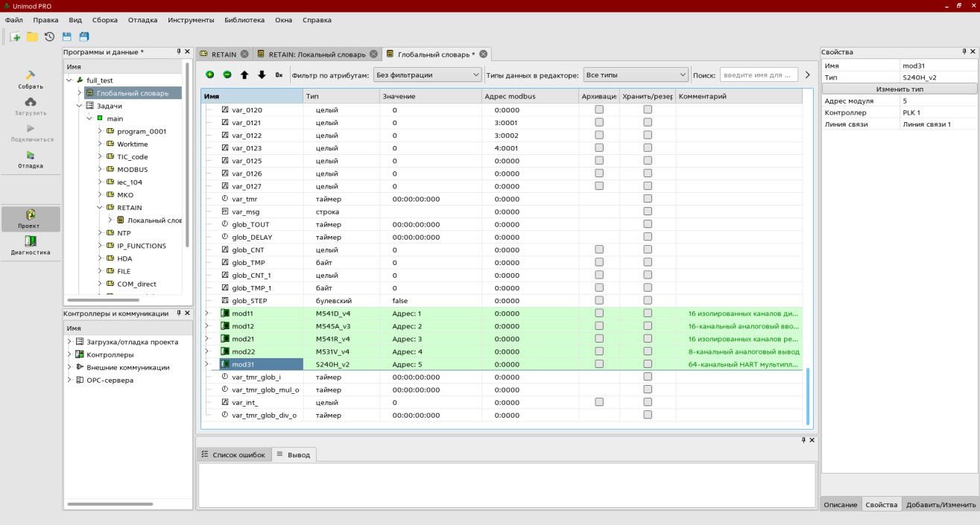The image size is (980, 525).
Task: Open project via the folder icon
Action: pos(32,36)
